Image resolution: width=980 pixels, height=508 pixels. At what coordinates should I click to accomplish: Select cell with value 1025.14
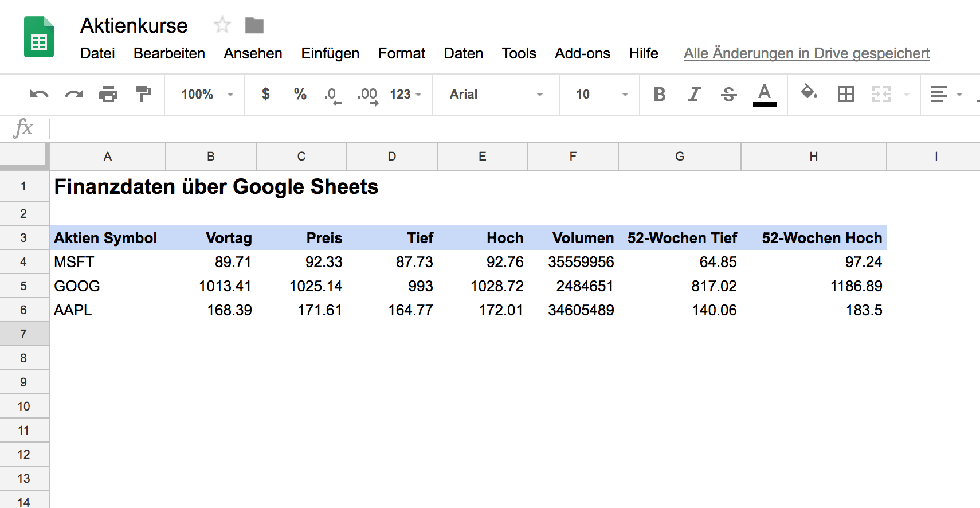coord(301,286)
